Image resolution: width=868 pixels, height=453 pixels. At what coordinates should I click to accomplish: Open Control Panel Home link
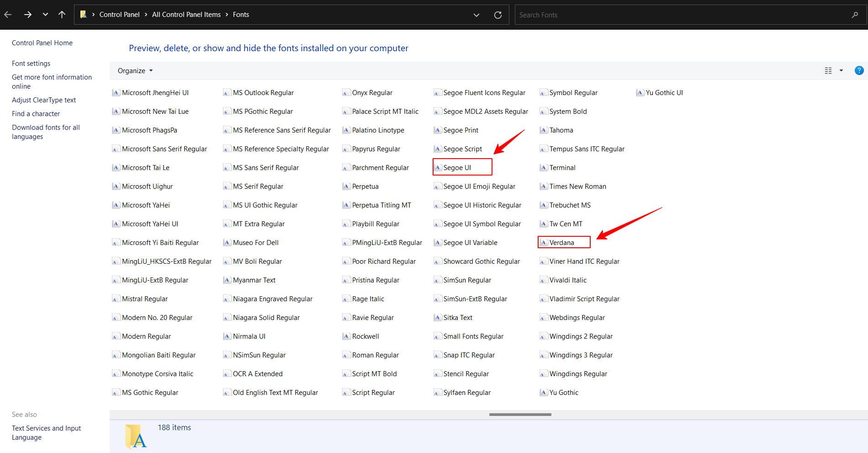42,43
